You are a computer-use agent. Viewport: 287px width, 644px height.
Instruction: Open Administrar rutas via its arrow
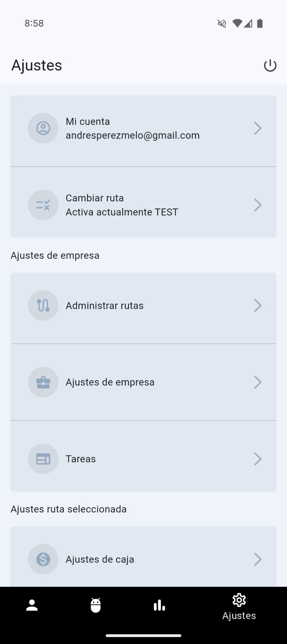[258, 305]
